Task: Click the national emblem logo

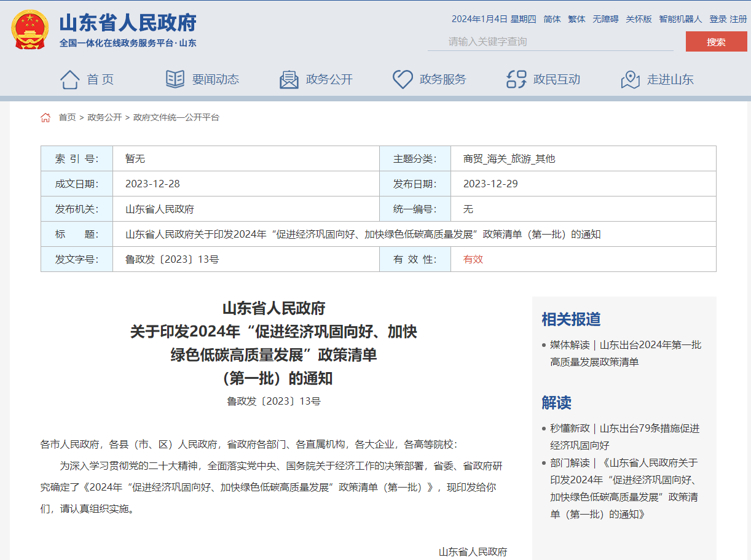Action: pyautogui.click(x=29, y=30)
